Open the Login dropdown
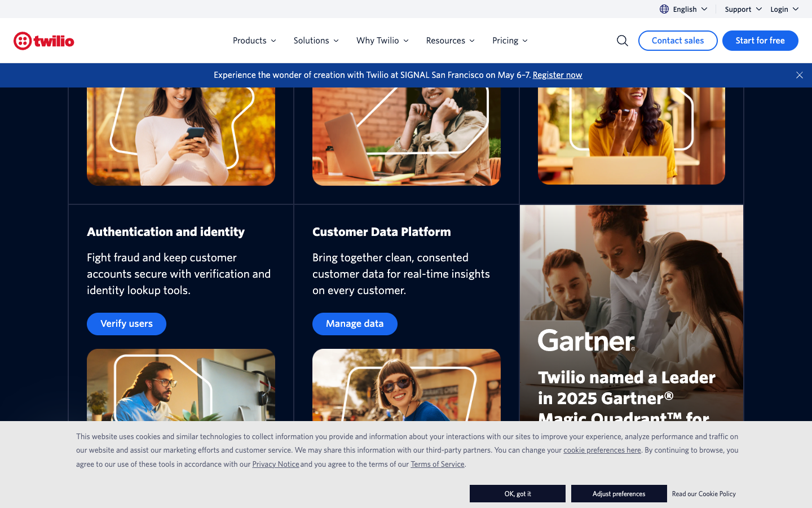The height and width of the screenshot is (508, 812). 784,9
